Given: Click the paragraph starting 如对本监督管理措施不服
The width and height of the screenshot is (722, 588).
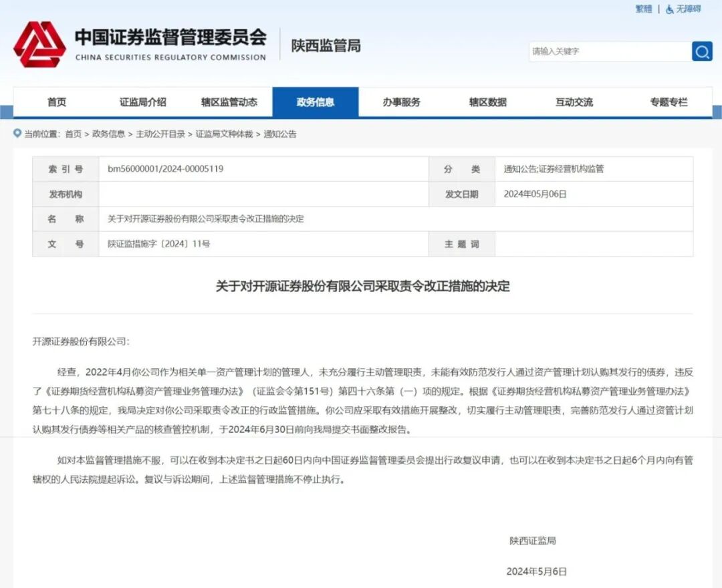Looking at the screenshot, I should (x=363, y=469).
